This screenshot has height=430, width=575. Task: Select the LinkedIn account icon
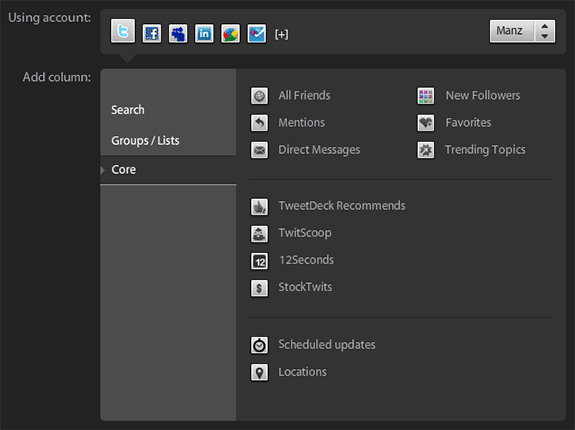pos(204,34)
